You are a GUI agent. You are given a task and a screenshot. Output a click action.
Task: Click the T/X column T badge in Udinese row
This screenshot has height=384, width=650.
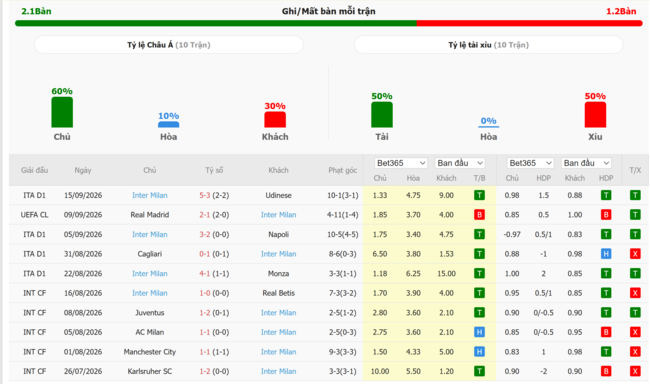point(635,195)
